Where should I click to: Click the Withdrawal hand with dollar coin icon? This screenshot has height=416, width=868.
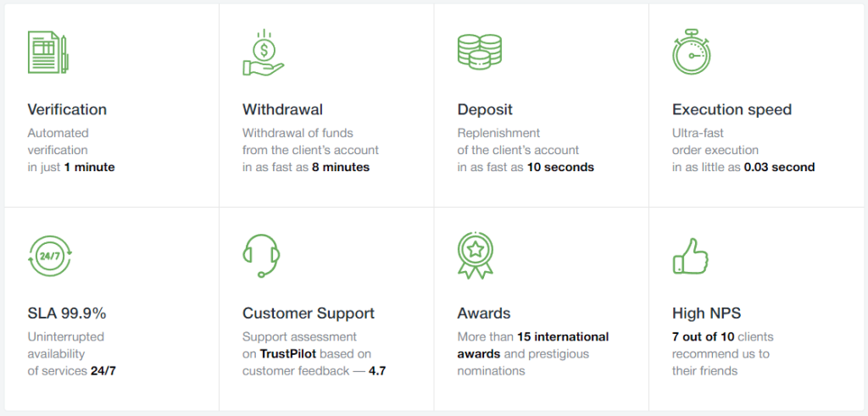pyautogui.click(x=264, y=52)
